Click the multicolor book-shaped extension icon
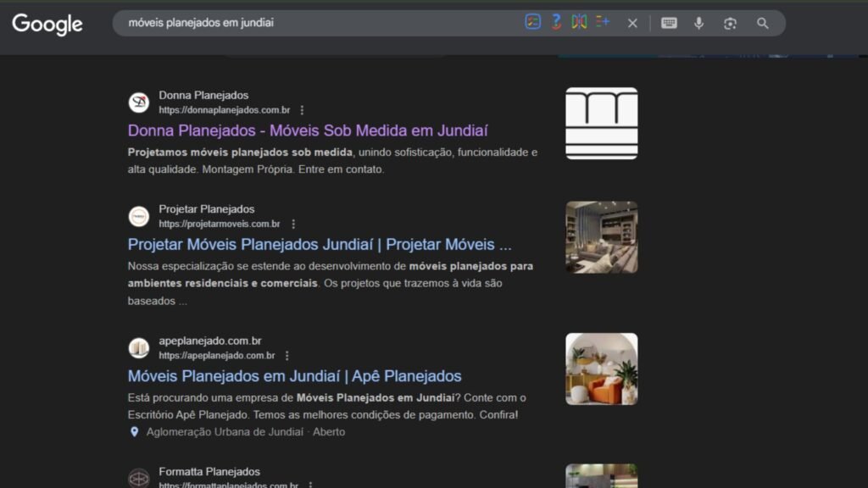Viewport: 868px width, 488px height. [579, 22]
